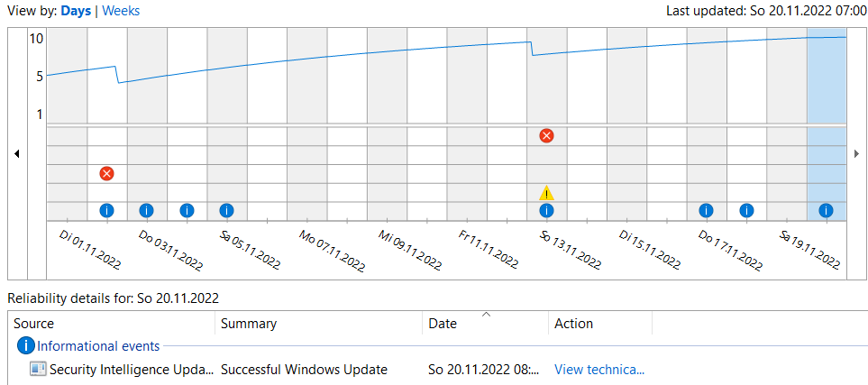Click the information icon on 05.11.2022
The width and height of the screenshot is (868, 385).
[226, 210]
